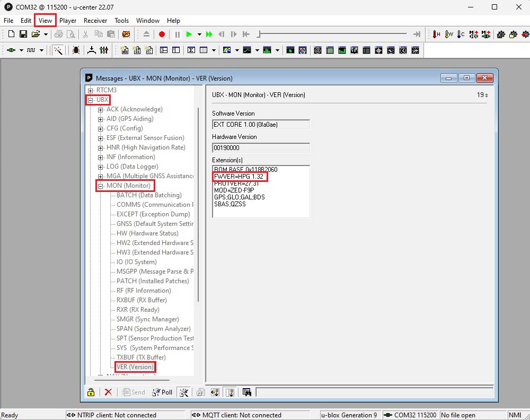Click the Poll button
Image resolution: width=530 pixels, height=420 pixels.
point(162,392)
